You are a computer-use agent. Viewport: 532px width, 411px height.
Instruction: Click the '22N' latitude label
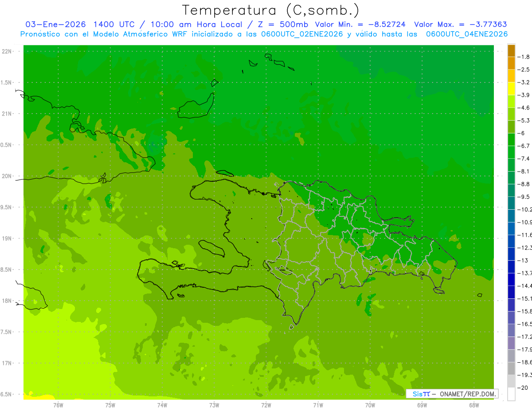[x=7, y=51]
